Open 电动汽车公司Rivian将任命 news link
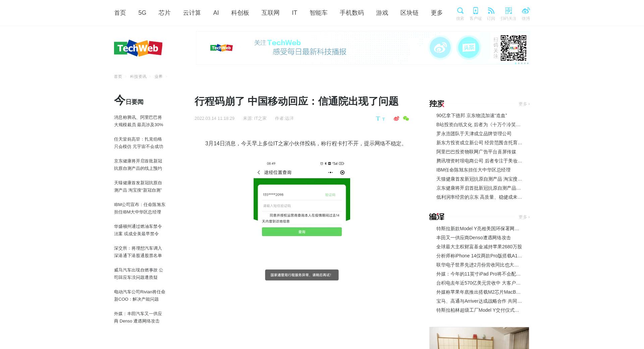This screenshot has width=644, height=349. click(140, 296)
